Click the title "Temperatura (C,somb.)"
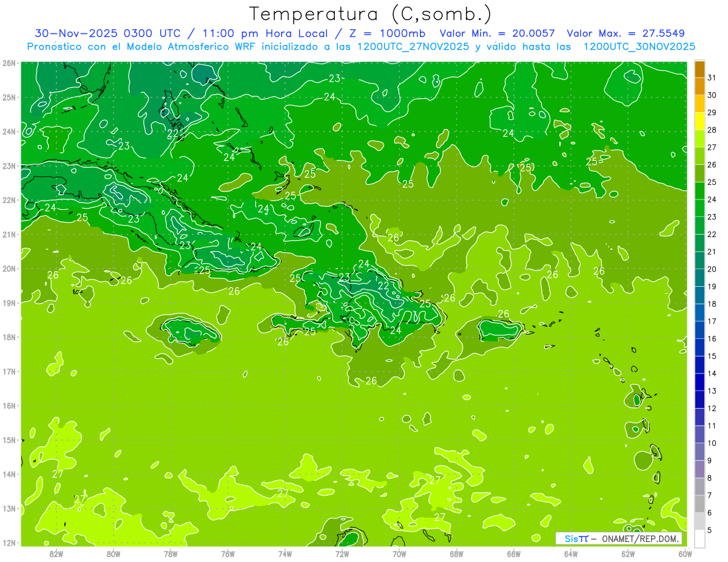 point(370,14)
